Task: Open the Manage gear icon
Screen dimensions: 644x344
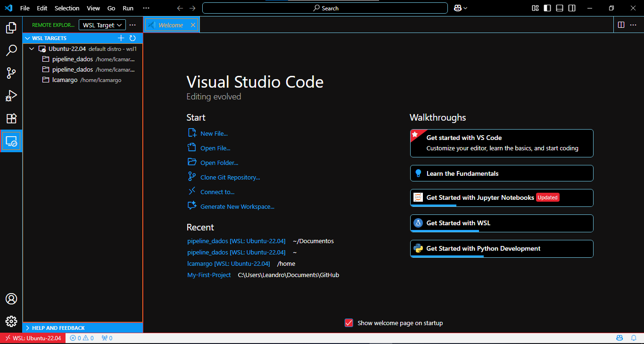Action: pyautogui.click(x=11, y=321)
